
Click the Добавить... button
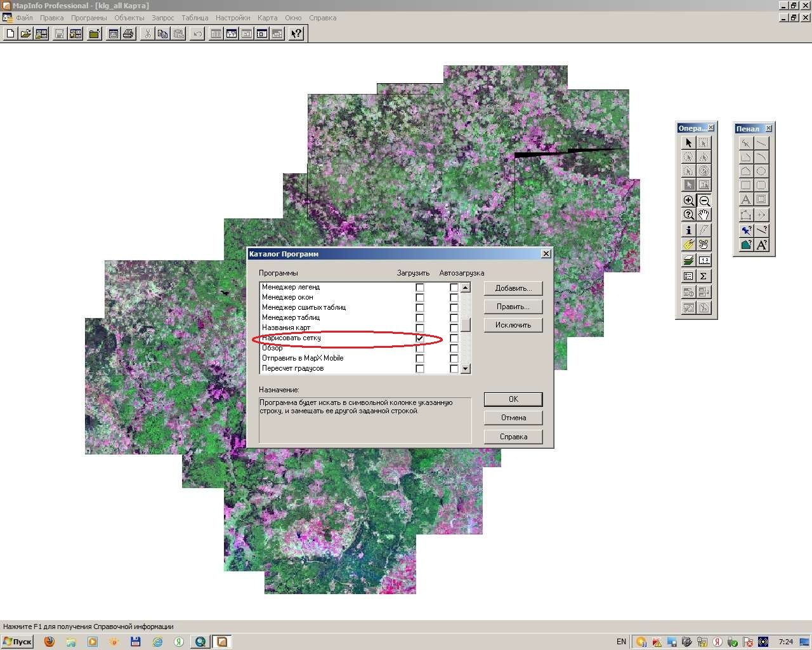coord(513,288)
